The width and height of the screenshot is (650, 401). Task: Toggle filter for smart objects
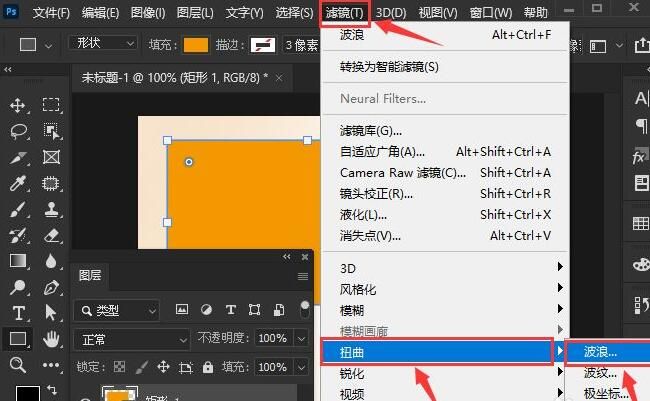pos(279,309)
